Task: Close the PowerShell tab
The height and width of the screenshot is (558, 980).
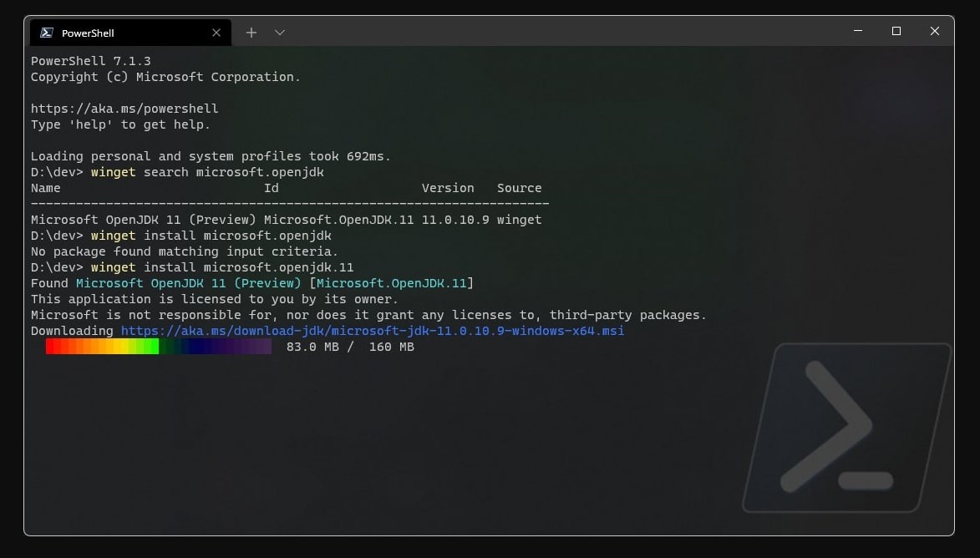Action: coord(216,33)
